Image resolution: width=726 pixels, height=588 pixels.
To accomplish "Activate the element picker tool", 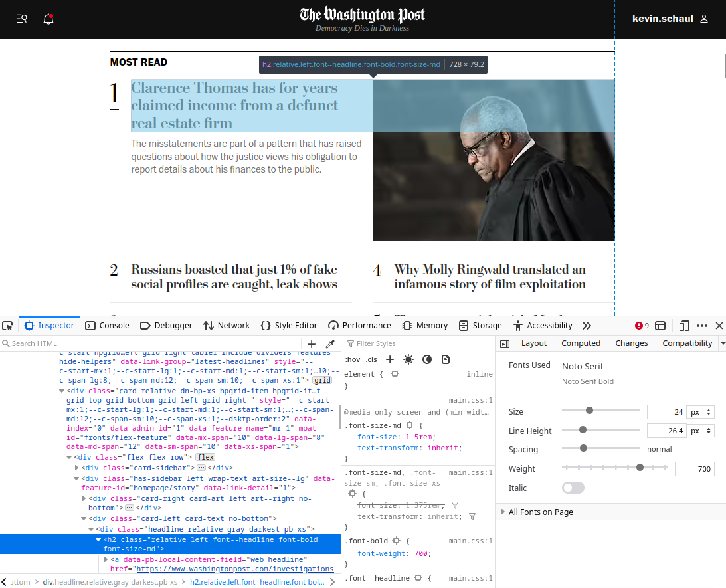I will click(7, 326).
